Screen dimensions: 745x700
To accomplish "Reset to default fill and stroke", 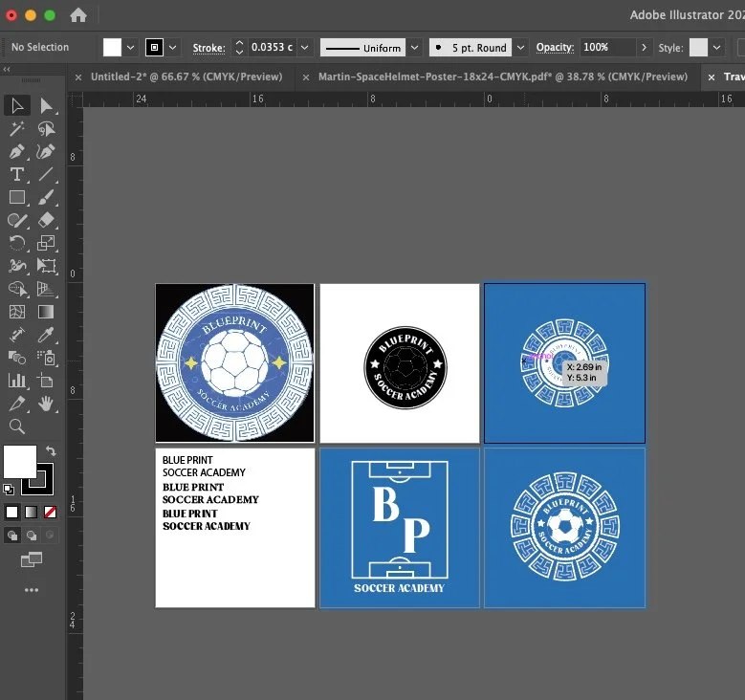I will (x=9, y=489).
